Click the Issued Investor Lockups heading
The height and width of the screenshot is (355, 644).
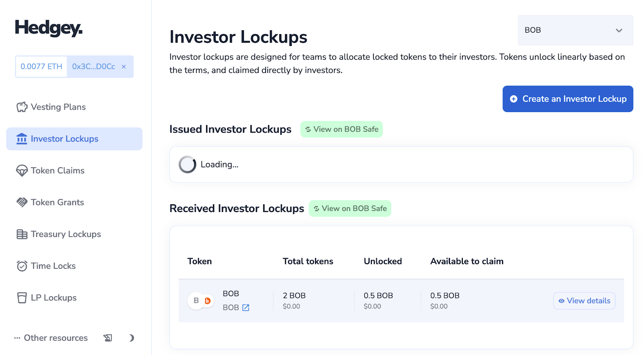coord(230,129)
